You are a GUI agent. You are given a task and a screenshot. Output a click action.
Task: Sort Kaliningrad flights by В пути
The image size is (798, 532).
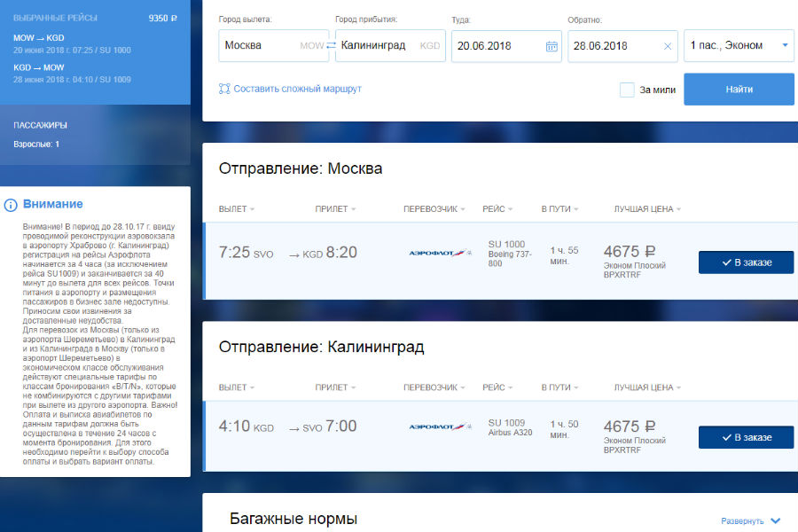(559, 387)
